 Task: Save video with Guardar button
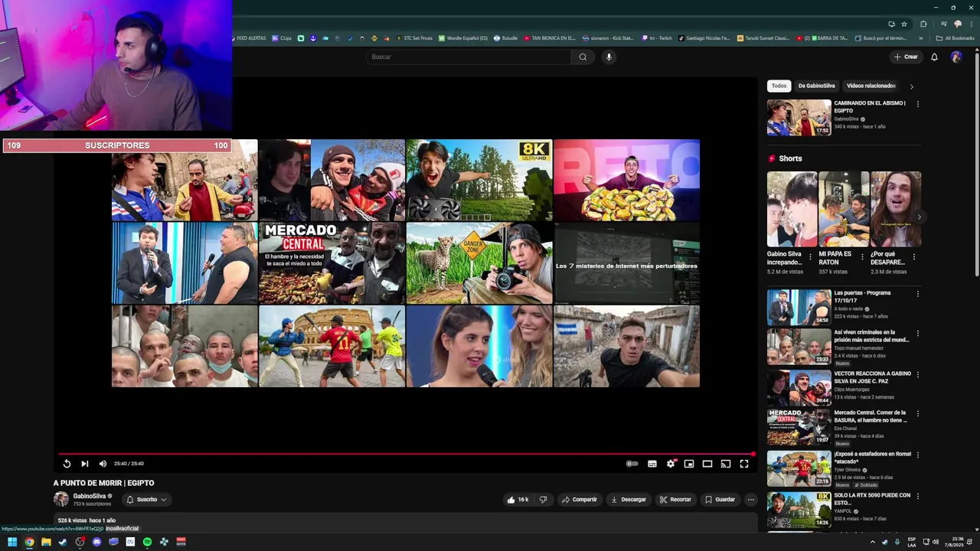click(x=720, y=500)
